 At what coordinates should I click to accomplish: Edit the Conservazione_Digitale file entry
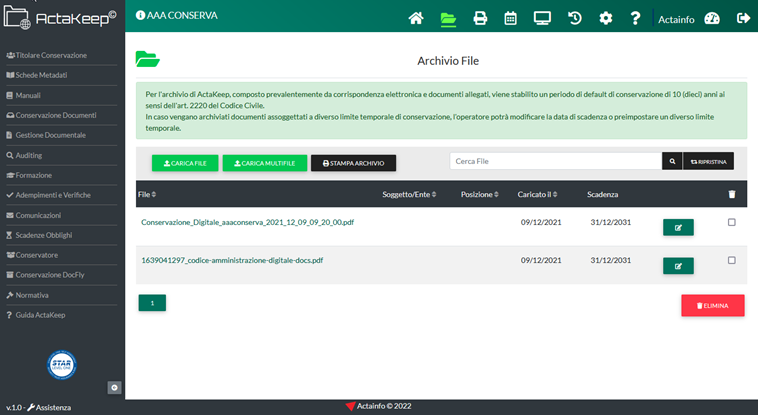(678, 227)
